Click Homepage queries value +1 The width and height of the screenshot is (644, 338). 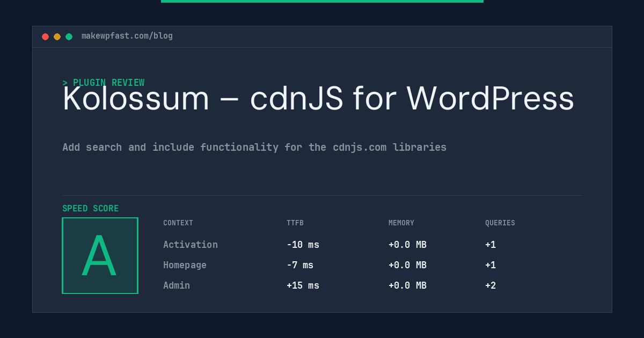pyautogui.click(x=491, y=265)
